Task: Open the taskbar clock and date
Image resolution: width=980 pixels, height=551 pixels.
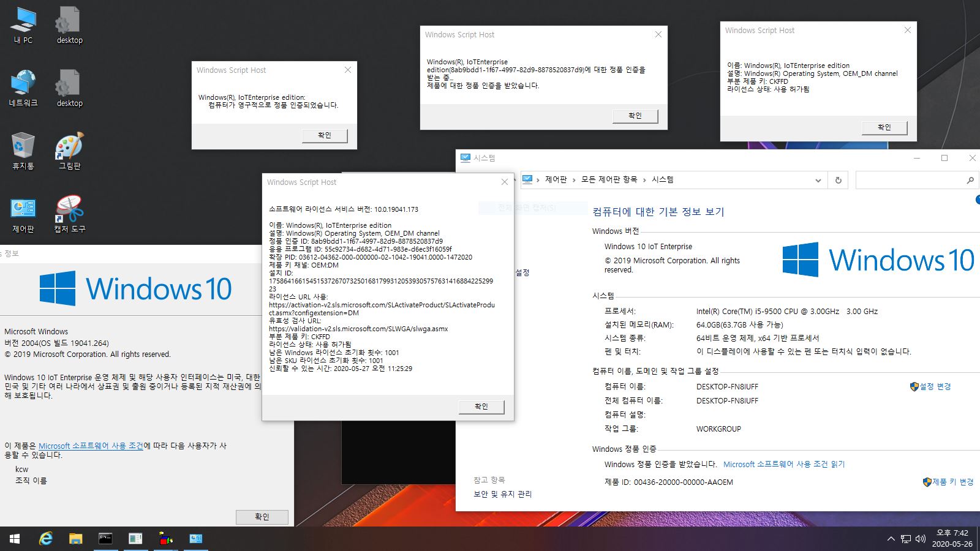Action: pos(952,539)
